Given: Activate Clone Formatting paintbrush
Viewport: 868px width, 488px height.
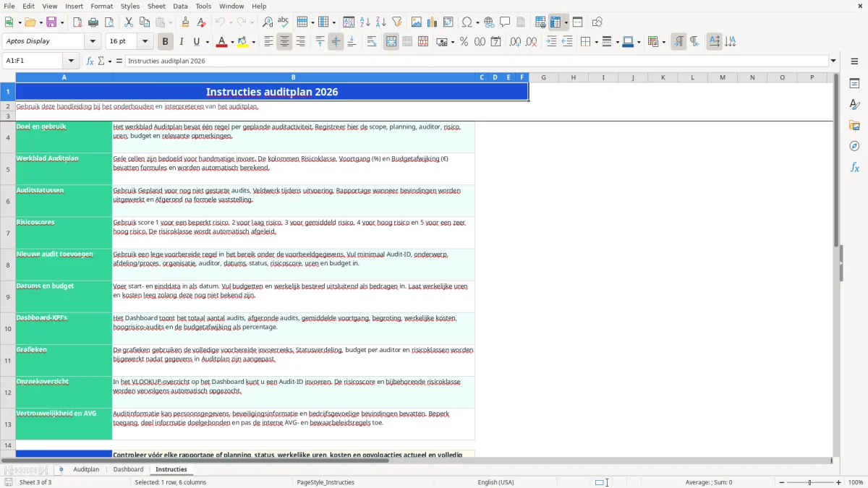Looking at the screenshot, I should pyautogui.click(x=185, y=22).
